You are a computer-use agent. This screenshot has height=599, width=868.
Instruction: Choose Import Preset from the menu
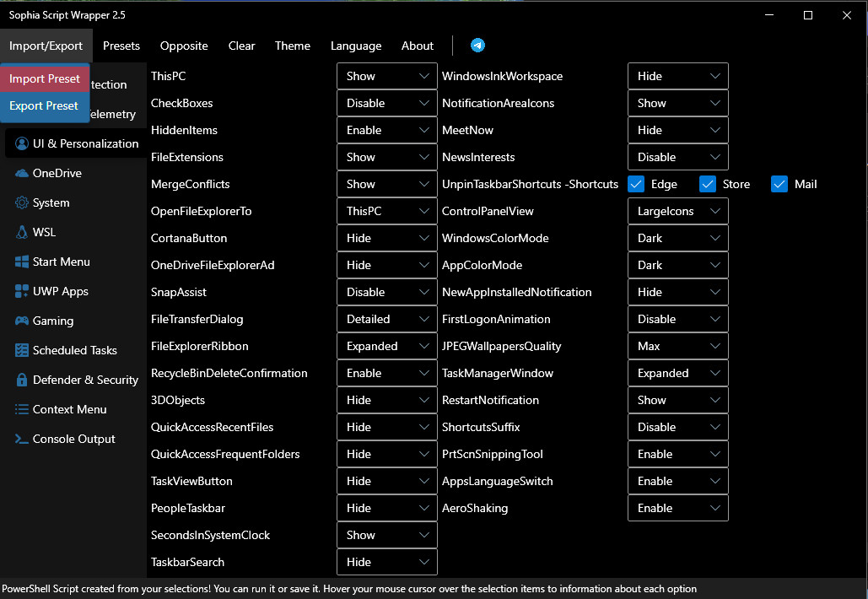(x=45, y=78)
